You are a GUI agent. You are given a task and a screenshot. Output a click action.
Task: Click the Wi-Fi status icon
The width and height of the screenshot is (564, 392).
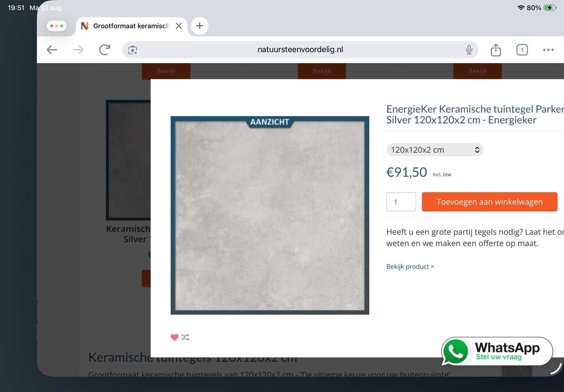click(x=521, y=8)
